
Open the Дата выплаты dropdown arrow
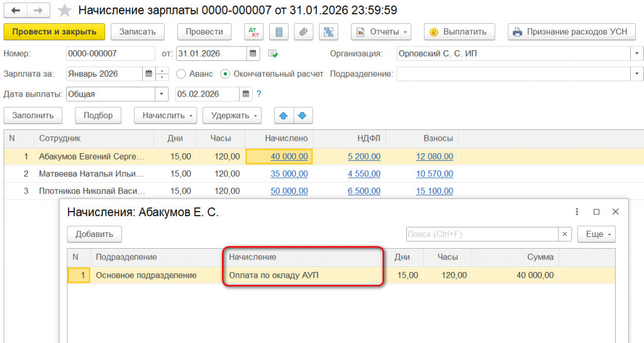(x=162, y=94)
